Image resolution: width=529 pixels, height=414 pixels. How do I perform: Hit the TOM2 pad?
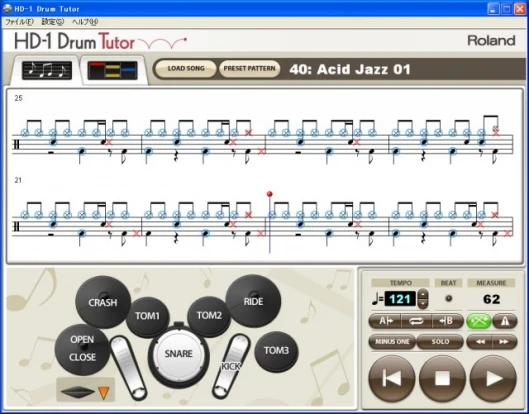209,315
